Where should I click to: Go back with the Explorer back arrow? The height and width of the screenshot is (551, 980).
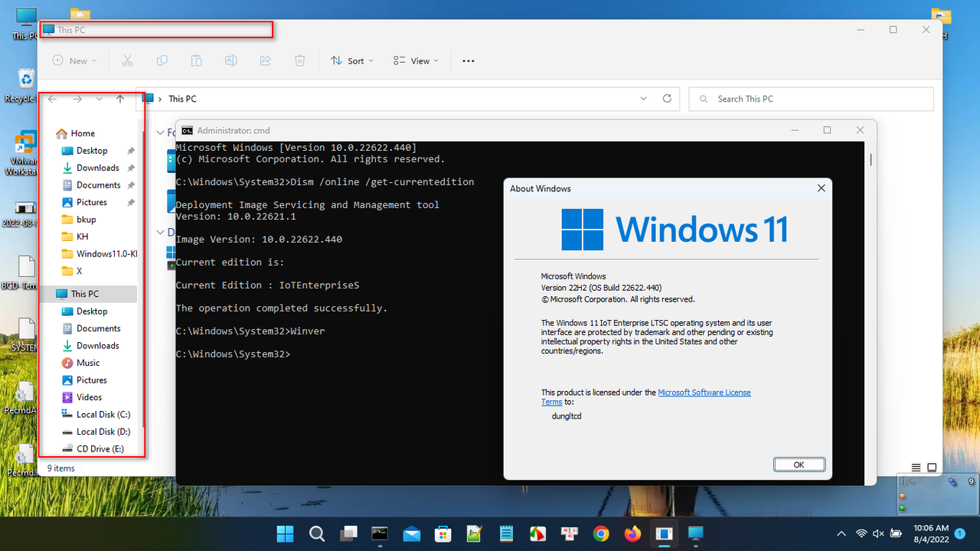[52, 99]
